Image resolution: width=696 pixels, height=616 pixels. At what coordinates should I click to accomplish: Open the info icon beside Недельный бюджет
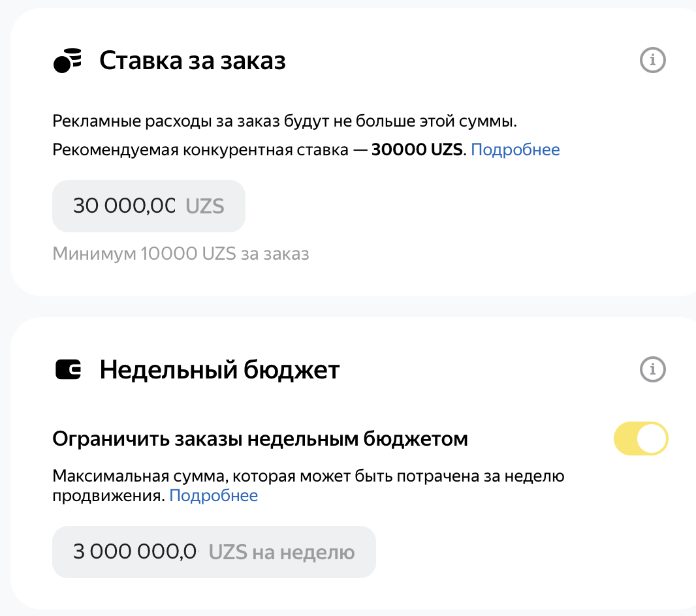pos(652,369)
